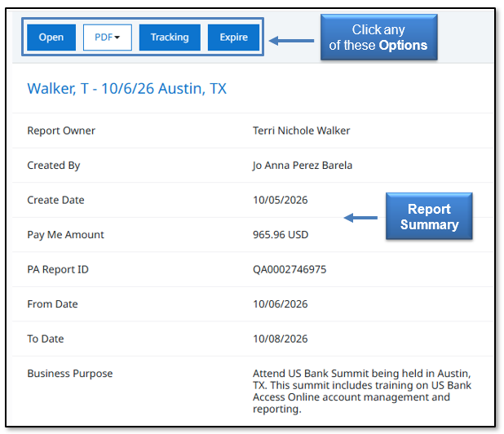Select the Business Purpose description text
This screenshot has width=504, height=434.
click(362, 392)
